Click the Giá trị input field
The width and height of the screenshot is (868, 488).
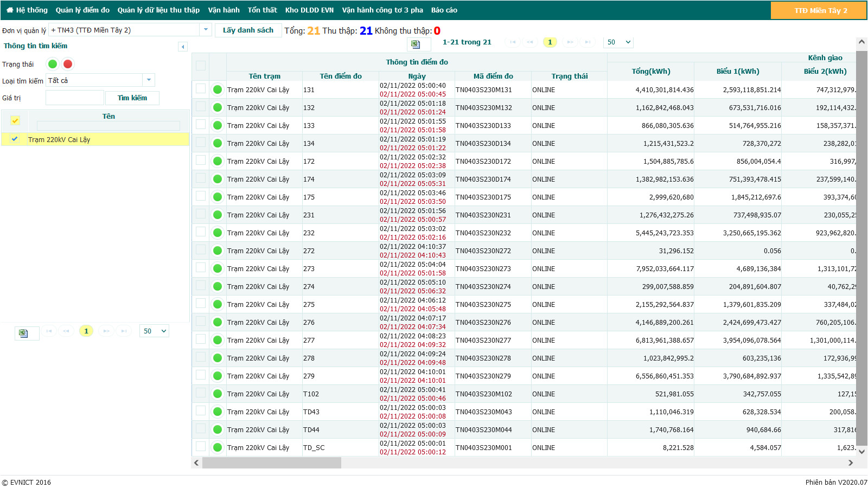[75, 98]
